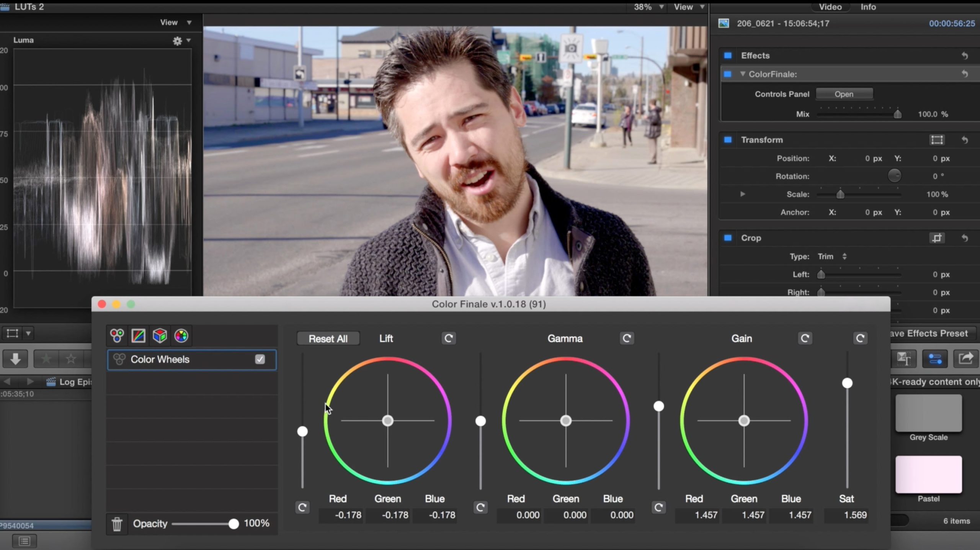The height and width of the screenshot is (550, 980).
Task: Click the share/export icon at bottom right
Action: (966, 358)
